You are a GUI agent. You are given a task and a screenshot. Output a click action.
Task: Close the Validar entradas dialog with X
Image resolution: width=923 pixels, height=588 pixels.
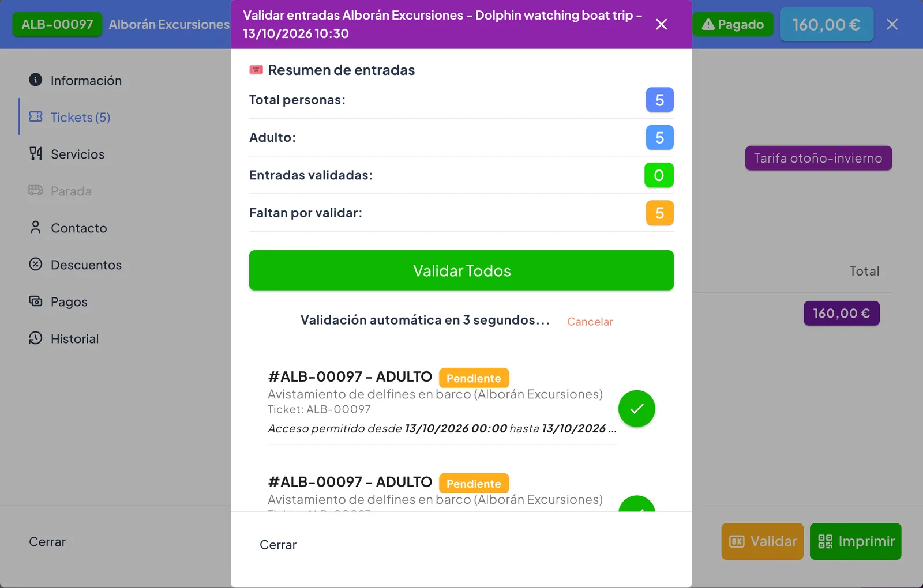662,24
